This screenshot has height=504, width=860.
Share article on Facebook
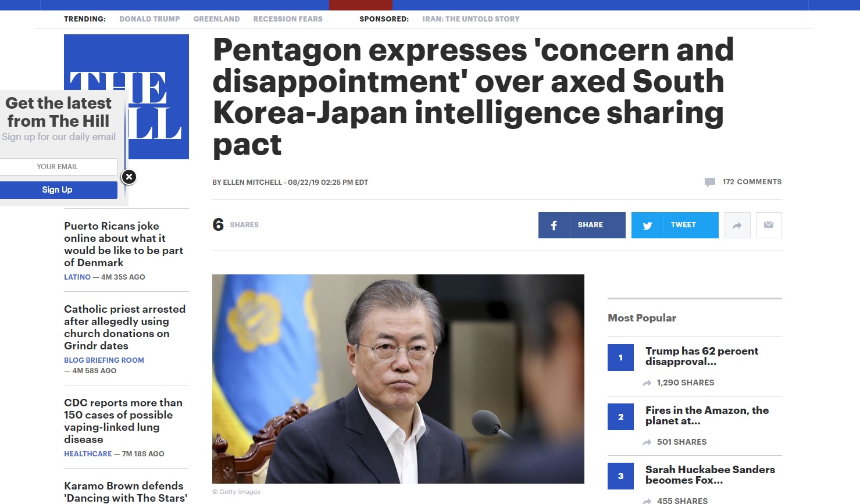tap(581, 225)
